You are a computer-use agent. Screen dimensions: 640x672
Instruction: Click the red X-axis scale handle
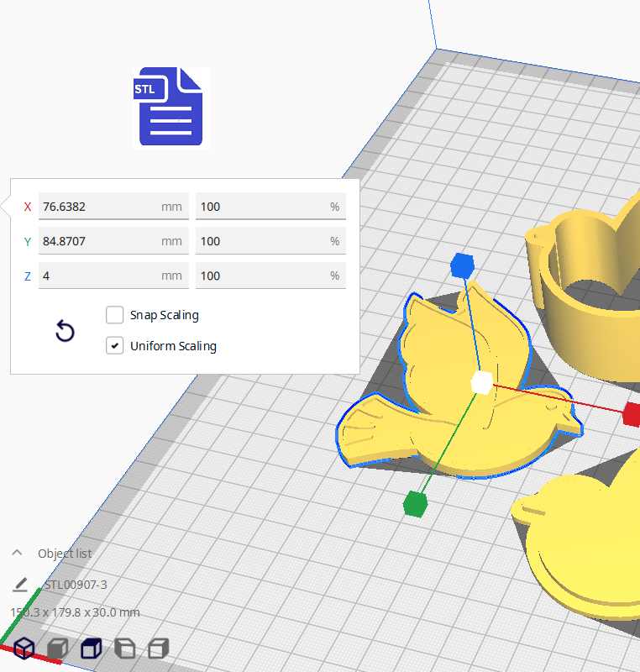pyautogui.click(x=631, y=412)
